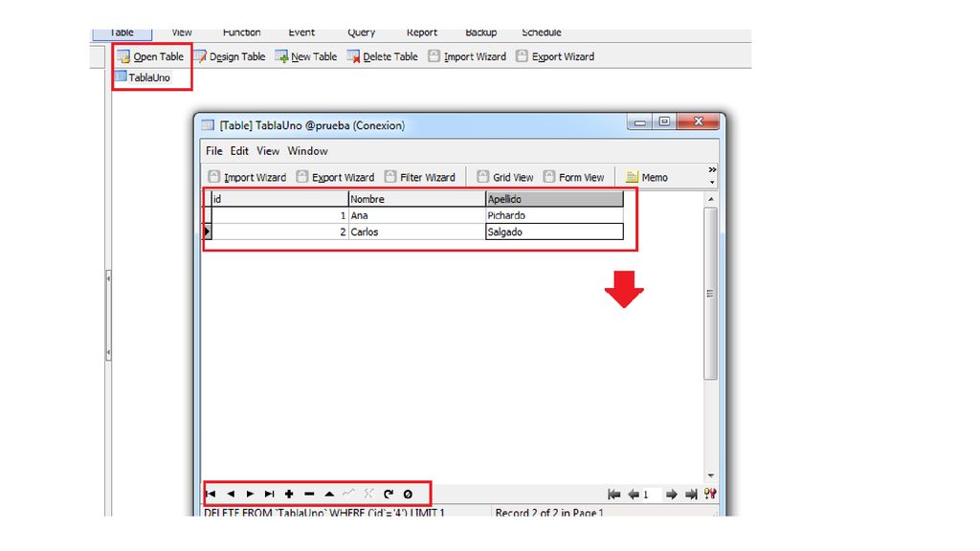Click the row selector arrow on the Carlos row

(207, 231)
